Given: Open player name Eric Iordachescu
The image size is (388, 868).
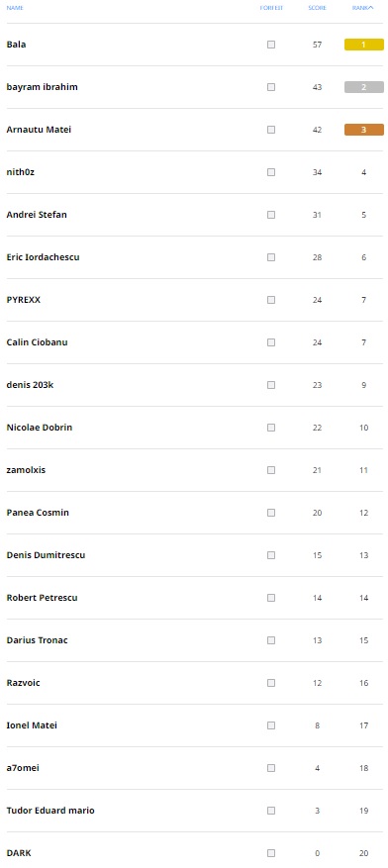Looking at the screenshot, I should [44, 257].
